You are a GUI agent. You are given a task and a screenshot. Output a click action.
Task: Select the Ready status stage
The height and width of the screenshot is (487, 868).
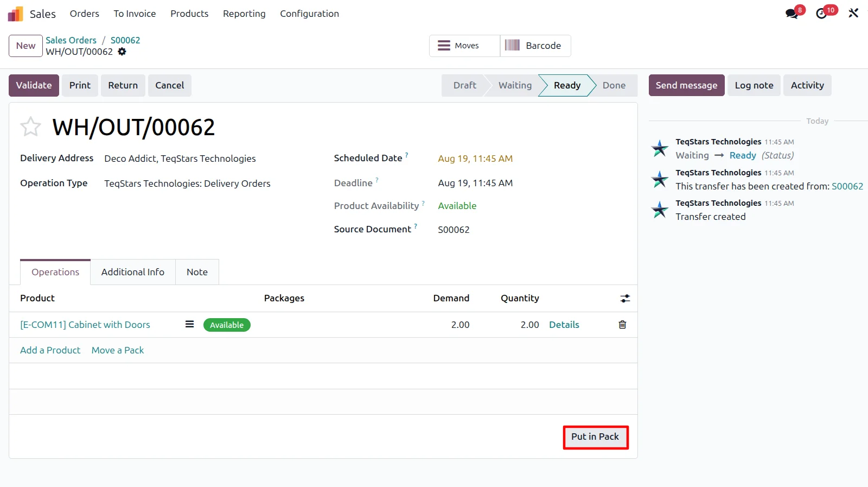click(x=567, y=85)
